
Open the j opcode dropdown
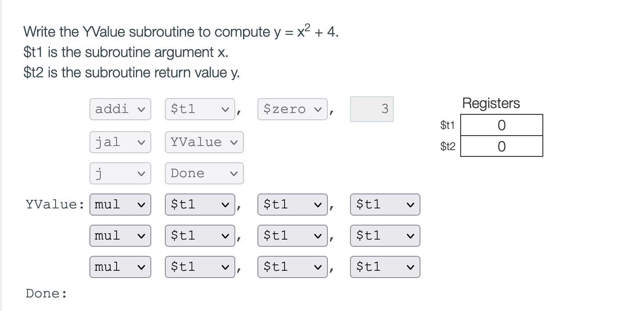(x=120, y=173)
